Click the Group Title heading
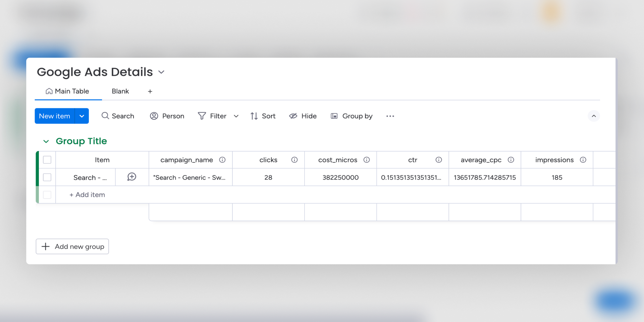 [x=81, y=141]
